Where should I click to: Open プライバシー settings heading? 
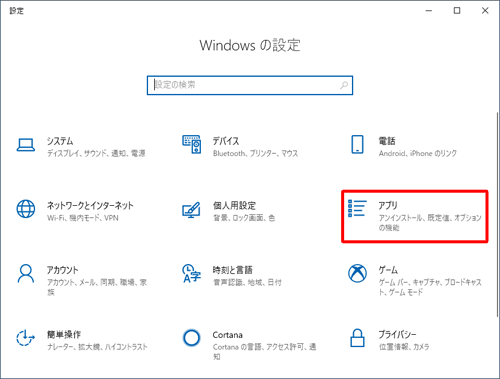(x=397, y=334)
